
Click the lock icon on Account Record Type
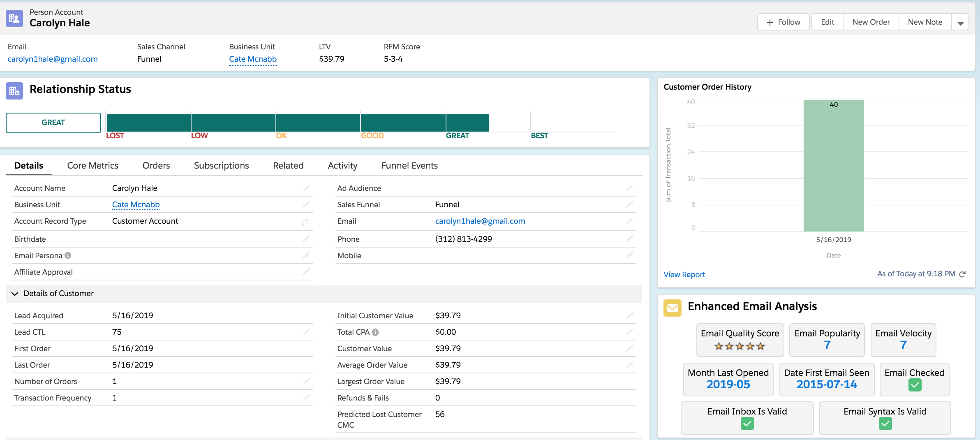305,222
